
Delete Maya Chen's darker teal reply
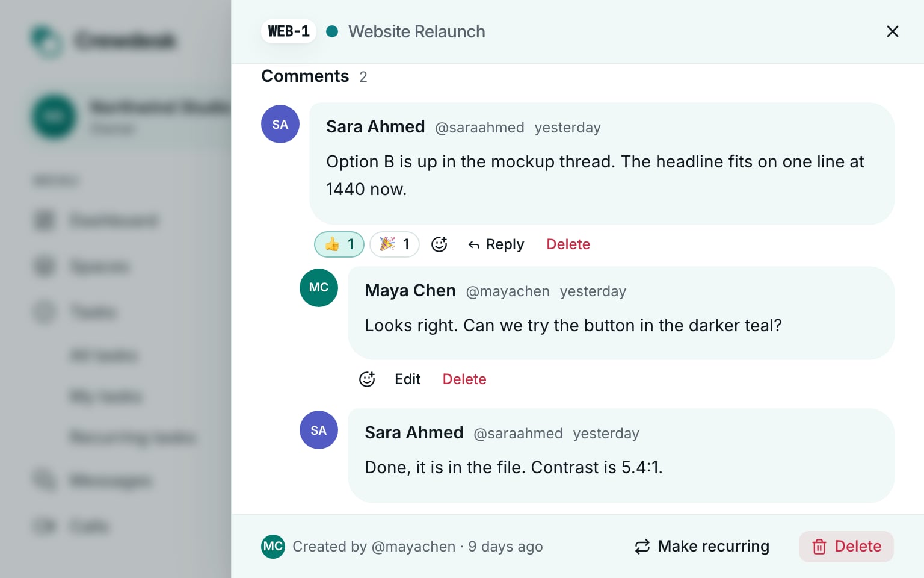pyautogui.click(x=464, y=379)
